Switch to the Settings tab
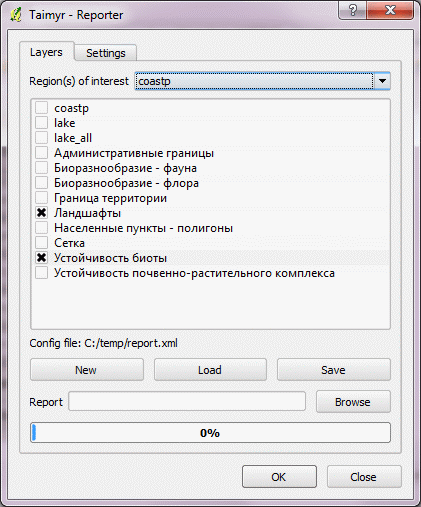 (x=106, y=53)
